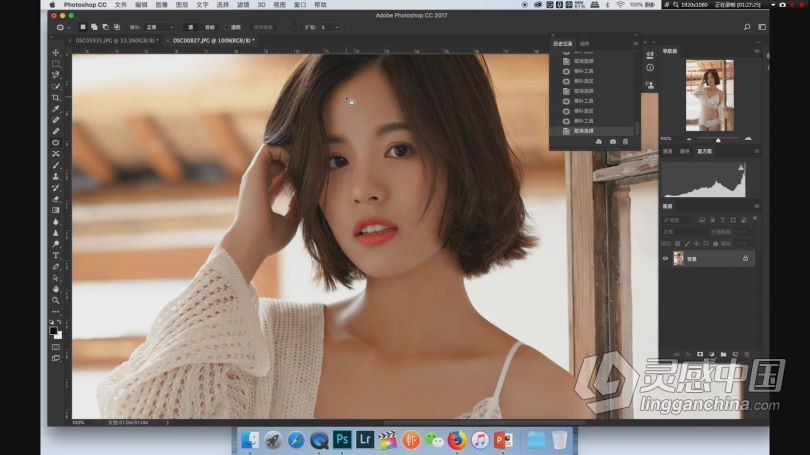Click the 源 button in options bar
Image resolution: width=810 pixels, height=455 pixels.
click(x=189, y=28)
